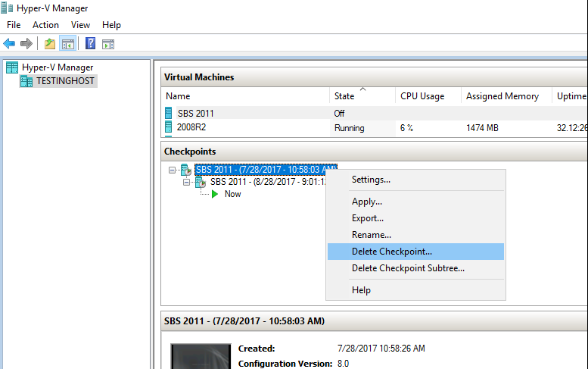Image resolution: width=588 pixels, height=369 pixels.
Task: Open the blue Help question mark icon
Action: point(90,43)
